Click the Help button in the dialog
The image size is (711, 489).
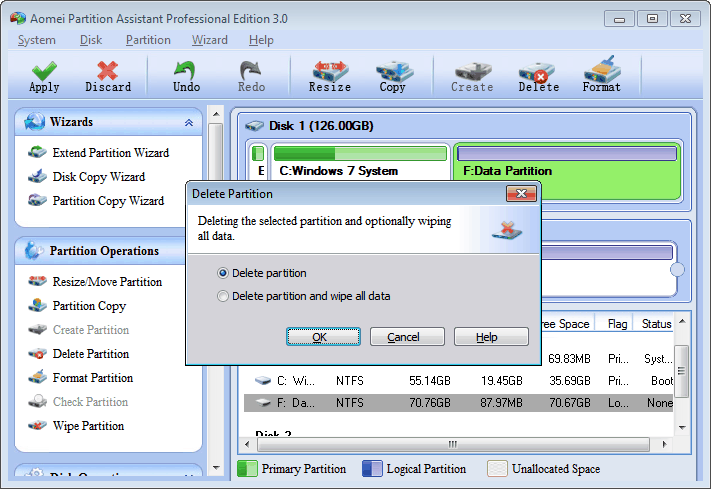tap(491, 337)
